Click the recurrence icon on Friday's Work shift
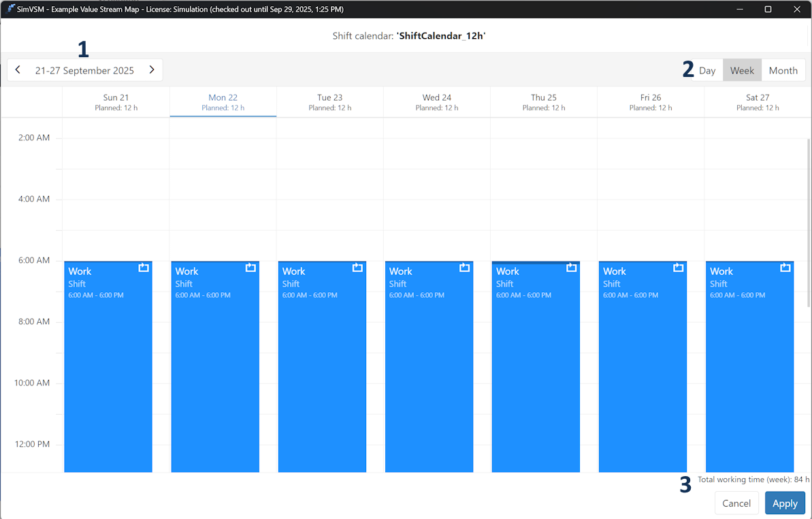Viewport: 812px width, 519px height. (x=678, y=268)
